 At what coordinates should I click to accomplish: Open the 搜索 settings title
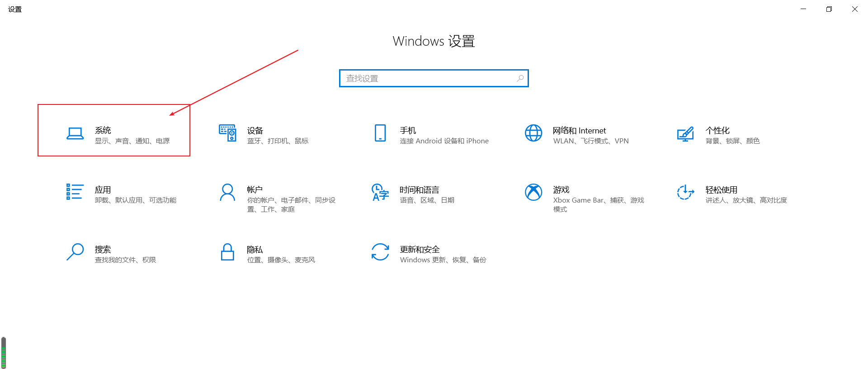click(x=103, y=249)
